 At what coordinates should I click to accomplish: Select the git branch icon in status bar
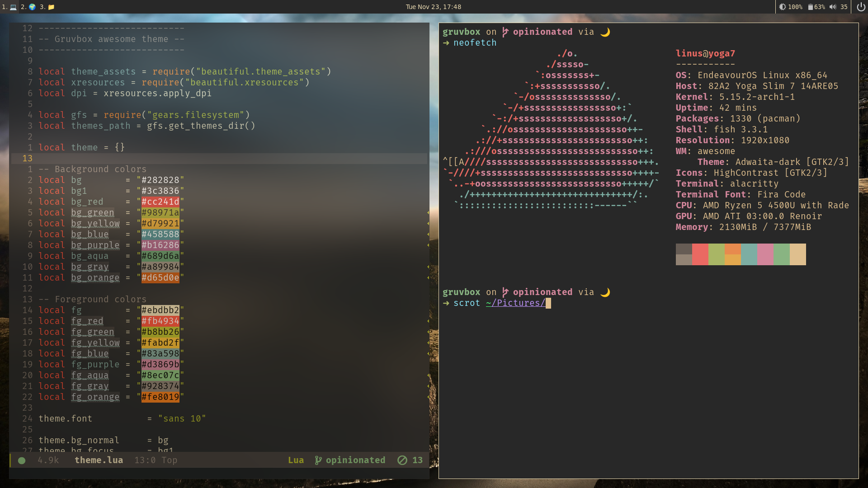tap(320, 460)
